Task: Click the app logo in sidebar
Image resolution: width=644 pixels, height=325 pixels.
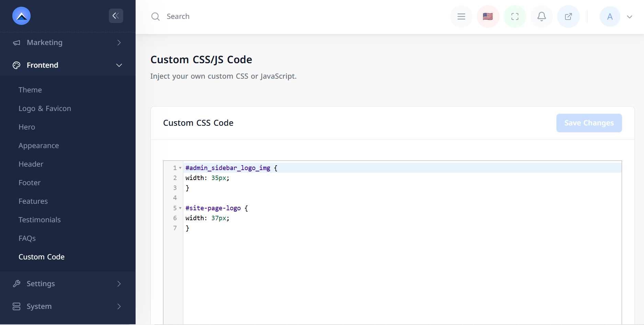Action: (21, 16)
